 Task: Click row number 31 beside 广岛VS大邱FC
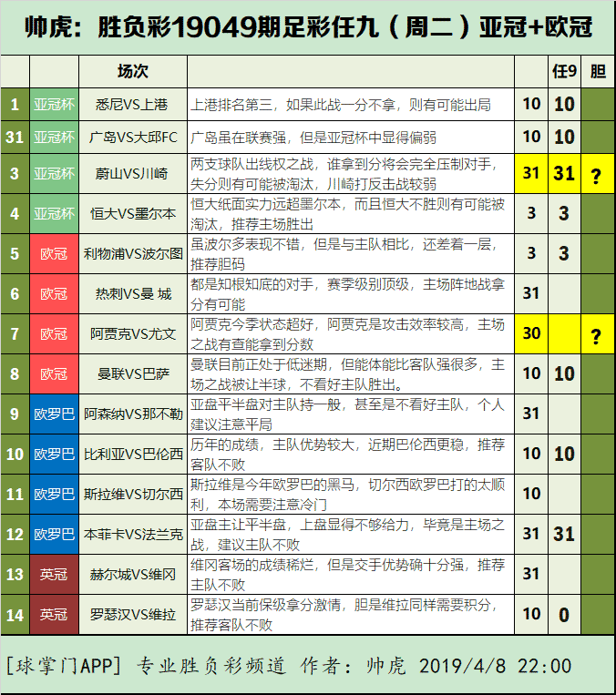tap(15, 138)
